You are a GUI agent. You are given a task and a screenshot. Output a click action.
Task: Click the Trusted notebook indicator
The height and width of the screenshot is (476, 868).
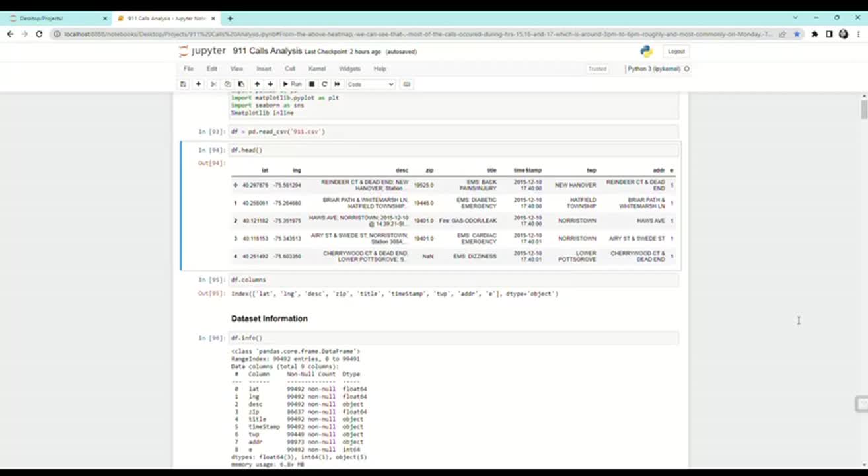(x=597, y=69)
